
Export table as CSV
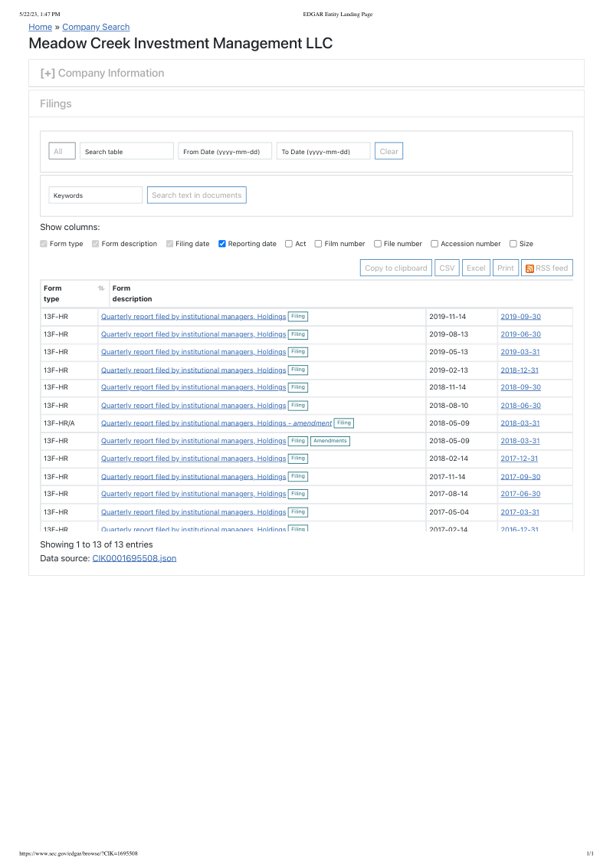447,268
